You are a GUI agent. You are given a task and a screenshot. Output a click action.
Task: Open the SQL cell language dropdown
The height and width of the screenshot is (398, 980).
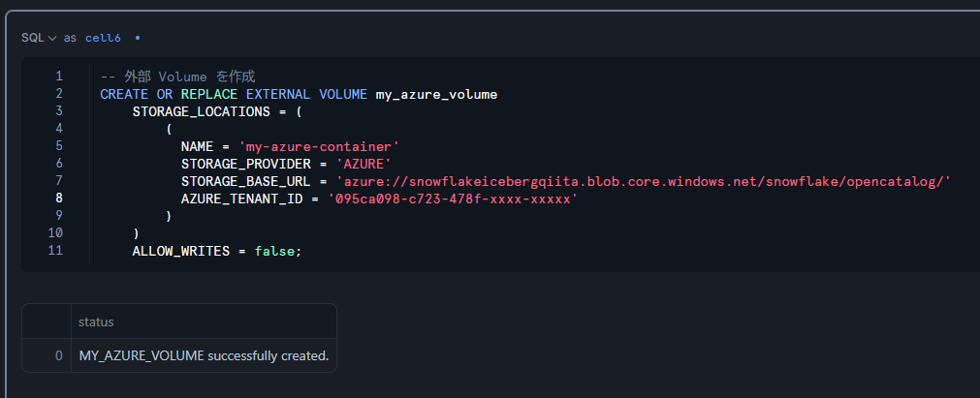[x=39, y=38]
